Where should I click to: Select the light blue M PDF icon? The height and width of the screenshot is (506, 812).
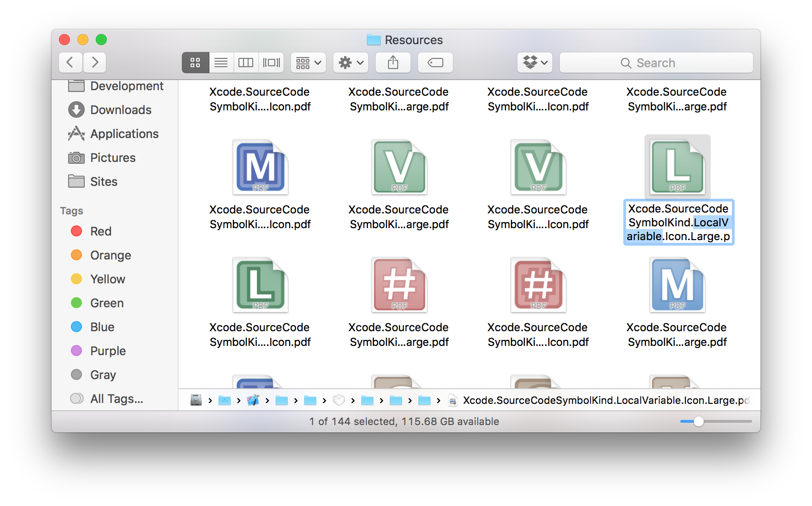tap(678, 285)
